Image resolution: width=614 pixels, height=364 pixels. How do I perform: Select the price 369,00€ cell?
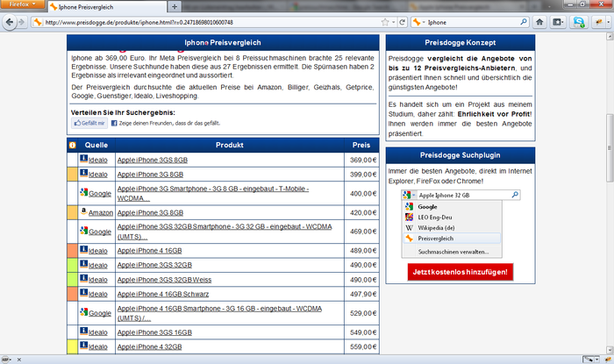pyautogui.click(x=361, y=161)
